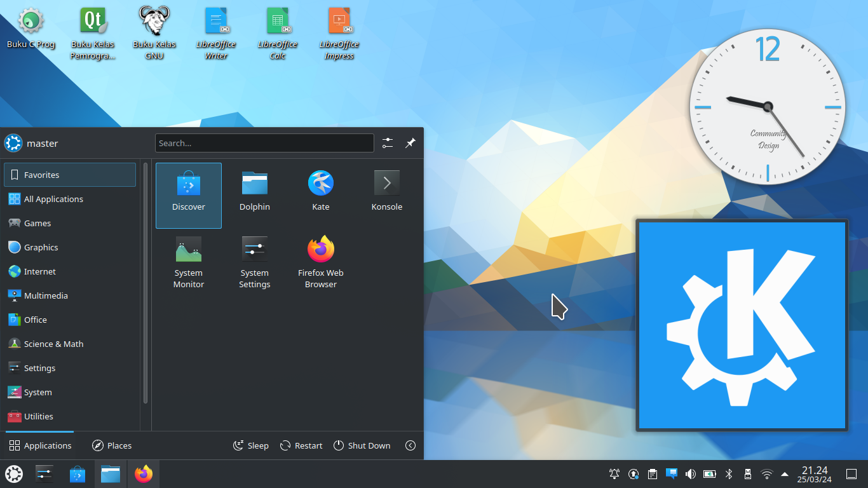
Task: Open removable USB device tray icon
Action: (748, 474)
